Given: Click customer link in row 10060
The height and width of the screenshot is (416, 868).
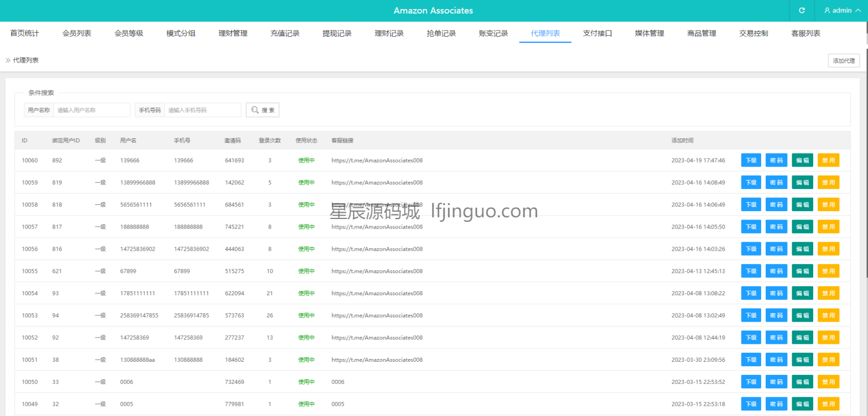Looking at the screenshot, I should coord(377,160).
